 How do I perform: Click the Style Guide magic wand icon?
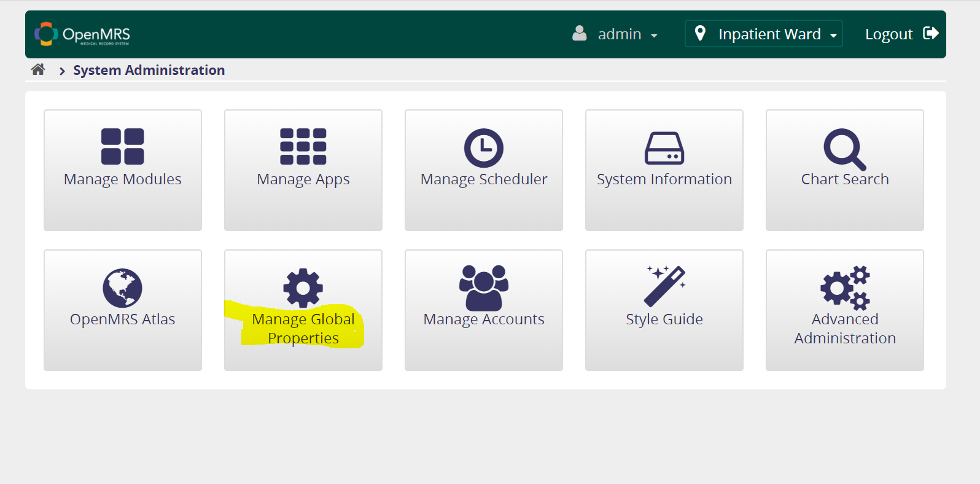(664, 286)
